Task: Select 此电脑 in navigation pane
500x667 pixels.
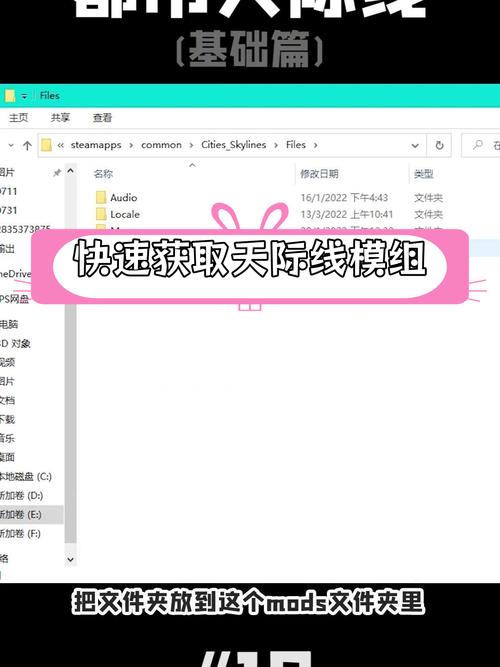Action: click(9, 325)
